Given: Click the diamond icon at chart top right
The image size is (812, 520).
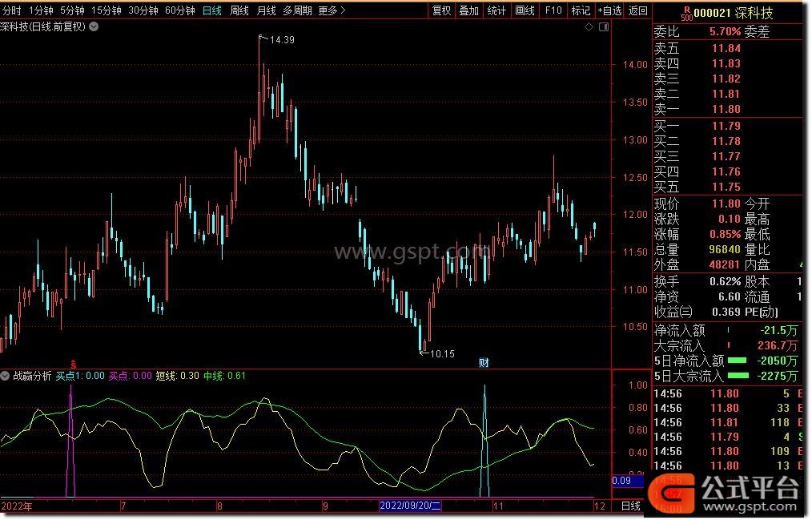Looking at the screenshot, I should [x=589, y=27].
